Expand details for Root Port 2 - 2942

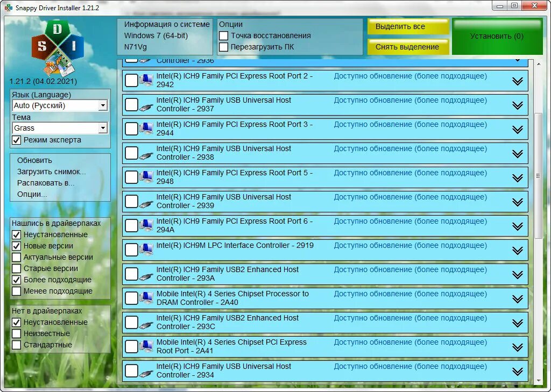click(517, 81)
